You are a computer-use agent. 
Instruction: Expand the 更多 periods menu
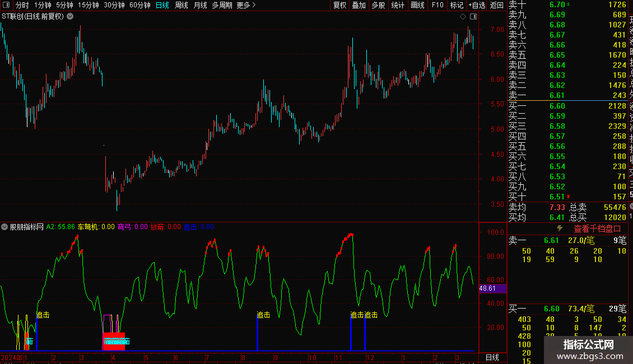click(x=246, y=5)
